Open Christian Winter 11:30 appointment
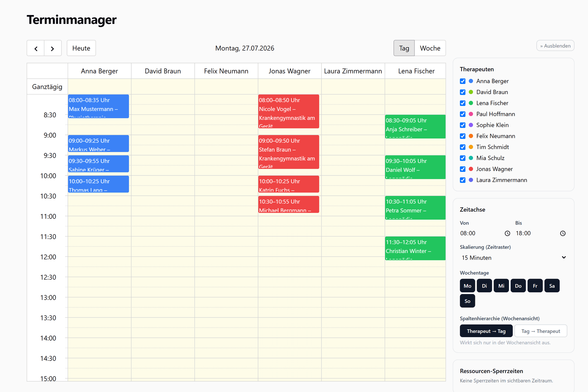This screenshot has height=392, width=588. pyautogui.click(x=415, y=248)
